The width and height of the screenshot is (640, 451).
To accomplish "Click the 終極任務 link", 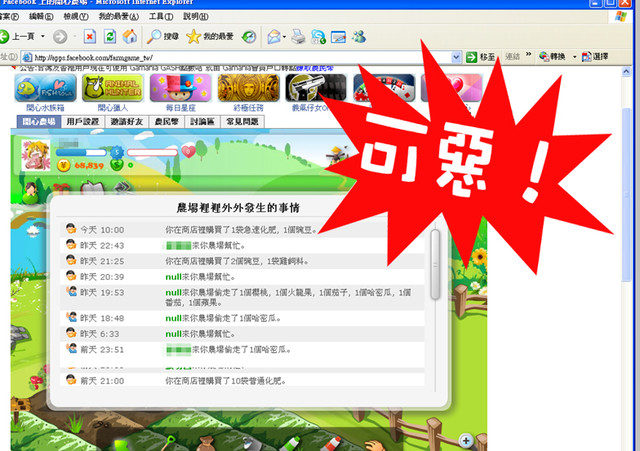I will point(249,108).
